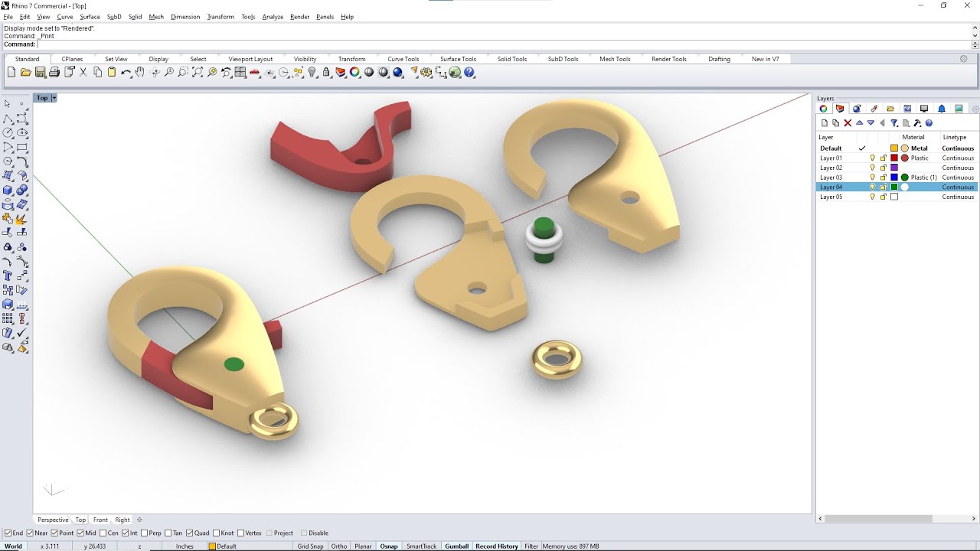Screen dimensions: 980x551
Task: Select the Text object tool in sidebar
Action: [x=8, y=276]
